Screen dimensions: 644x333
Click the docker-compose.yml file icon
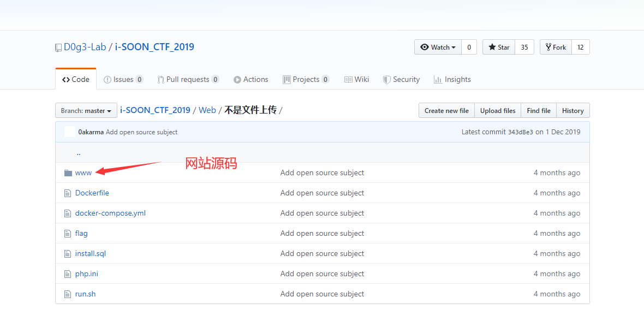tap(68, 213)
